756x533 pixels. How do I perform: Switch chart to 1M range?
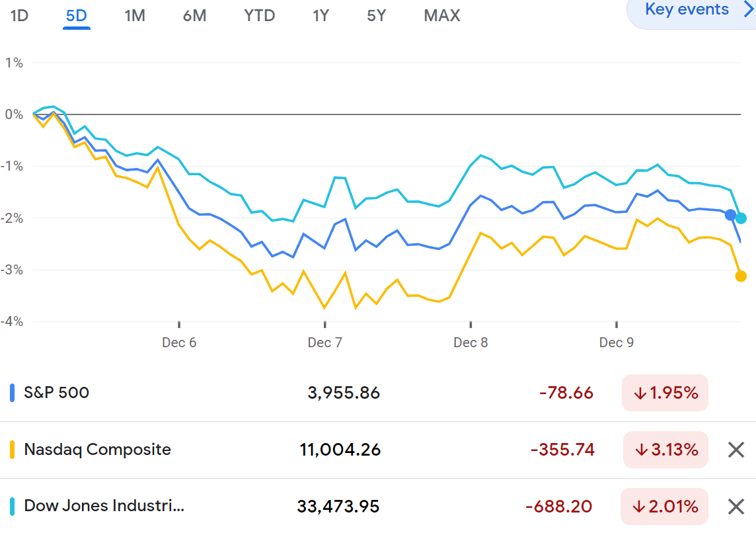click(x=135, y=15)
